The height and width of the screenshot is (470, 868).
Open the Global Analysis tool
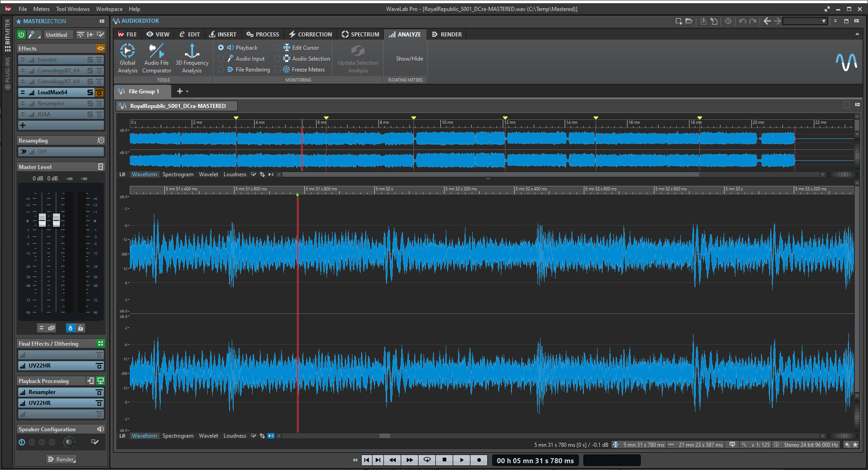coord(128,58)
